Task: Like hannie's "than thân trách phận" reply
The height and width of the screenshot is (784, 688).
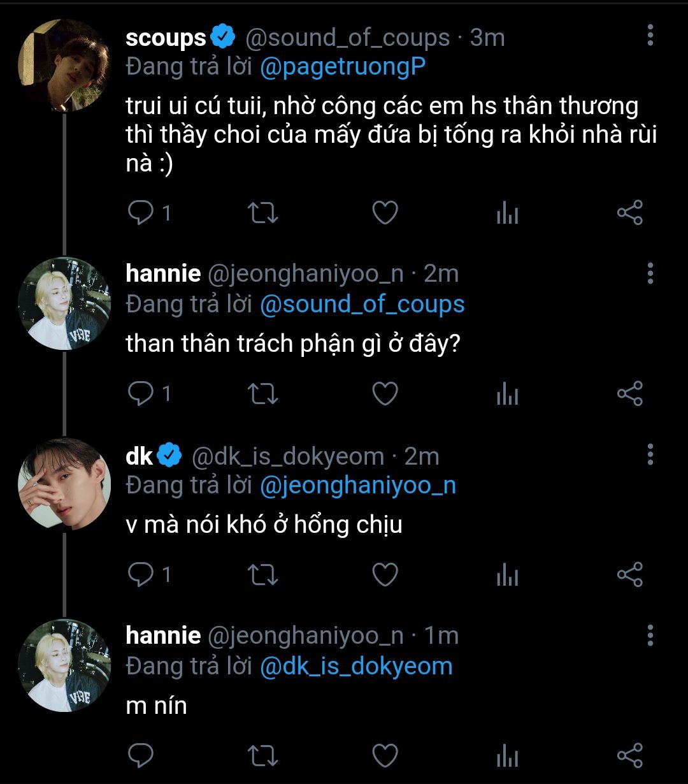Action: tap(385, 394)
